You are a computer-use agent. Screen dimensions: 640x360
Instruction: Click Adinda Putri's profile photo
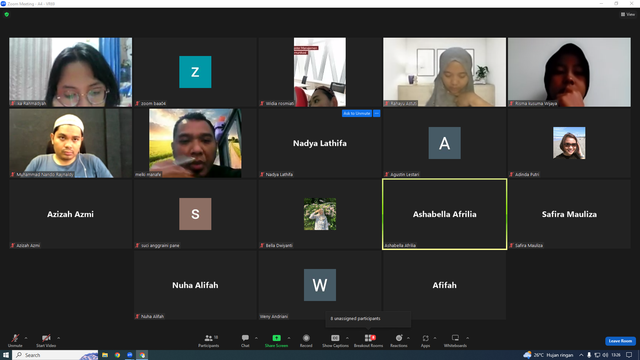tap(569, 143)
